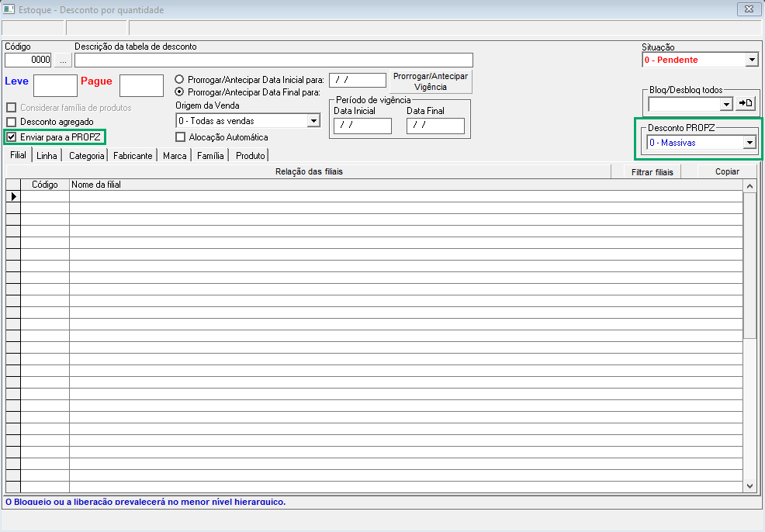Click 'Prorrogar/Antecipar Vigência' button
The height and width of the screenshot is (532, 765).
click(431, 81)
